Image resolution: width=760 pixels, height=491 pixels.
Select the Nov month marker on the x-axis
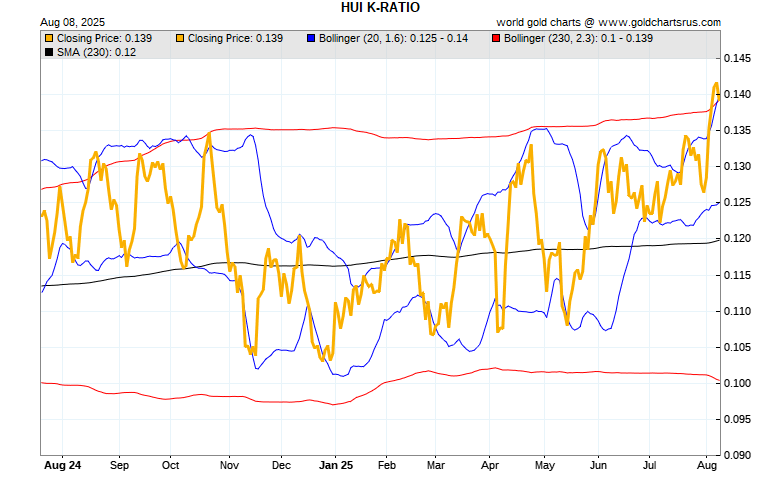point(229,465)
